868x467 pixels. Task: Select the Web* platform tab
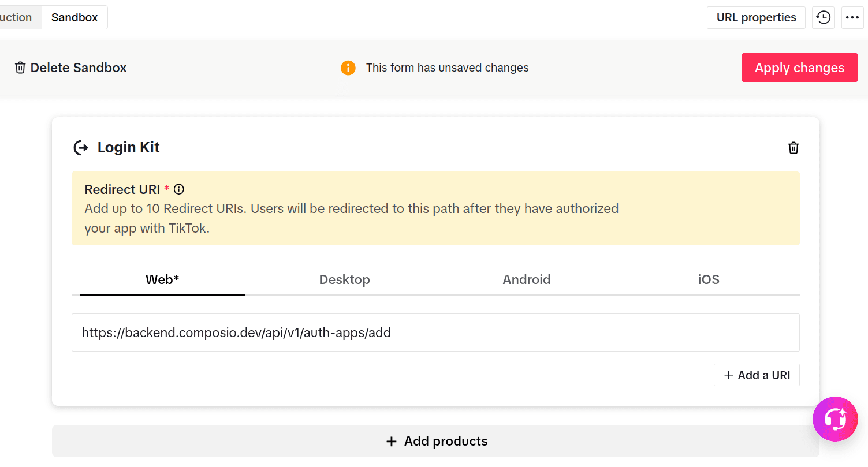pyautogui.click(x=162, y=279)
